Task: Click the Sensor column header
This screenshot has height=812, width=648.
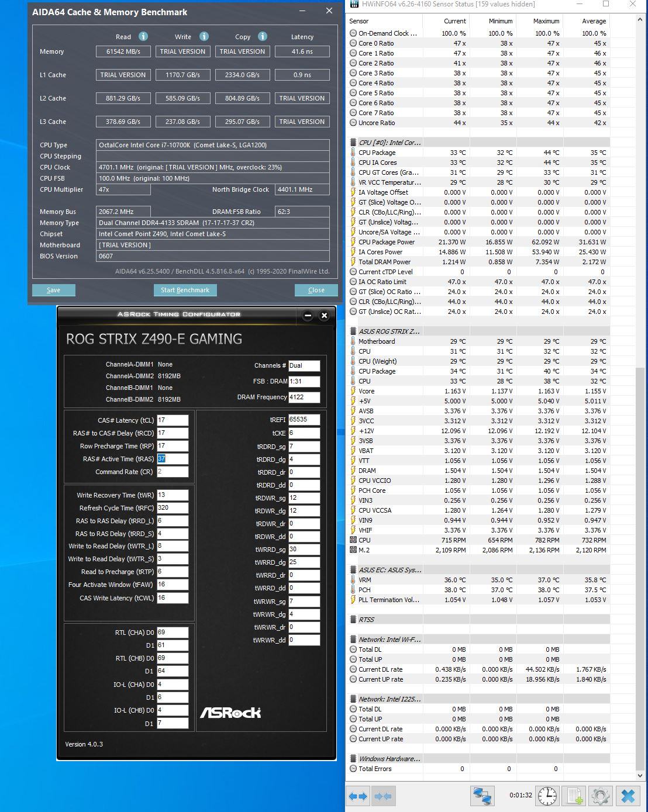Action: coord(384,21)
